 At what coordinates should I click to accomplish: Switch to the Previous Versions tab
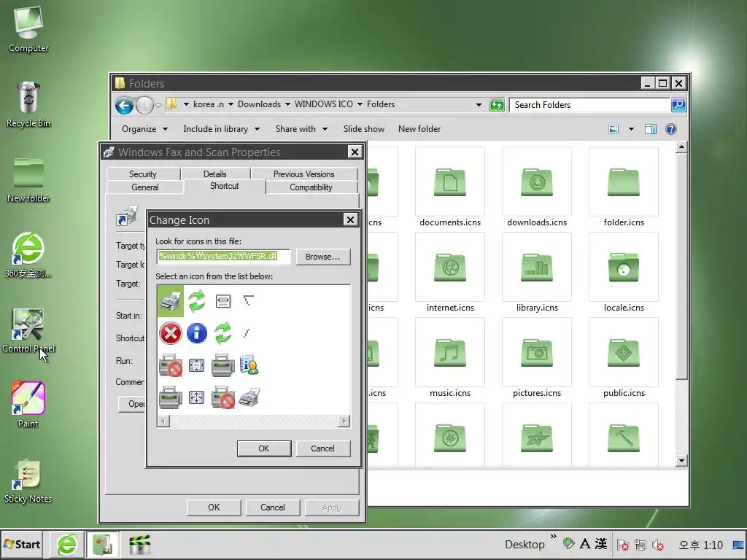pos(304,174)
